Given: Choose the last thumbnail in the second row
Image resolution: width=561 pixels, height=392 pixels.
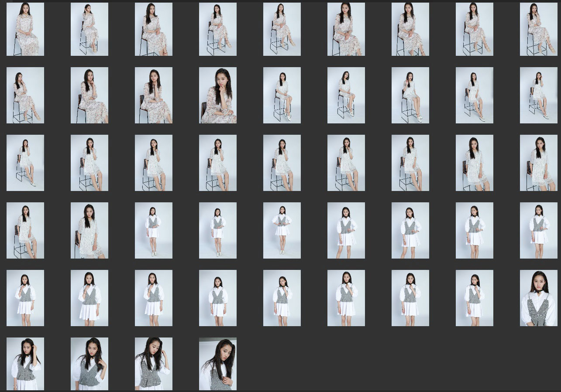Looking at the screenshot, I should point(538,95).
